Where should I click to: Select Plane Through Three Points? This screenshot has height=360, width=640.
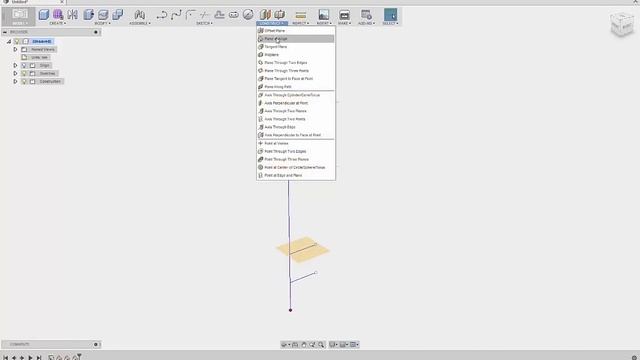pos(296,71)
